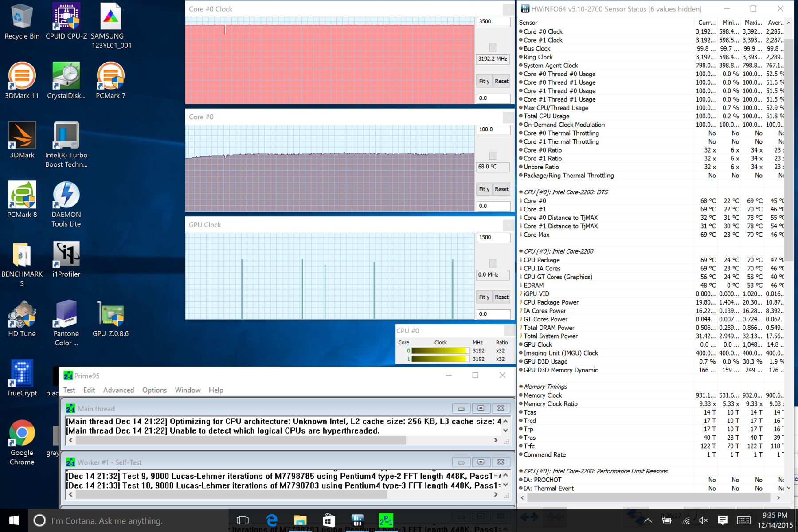This screenshot has width=798, height=532.
Task: Collapse the 'CPU [#0]: Intel Core-2200' sensor section
Action: 521,251
